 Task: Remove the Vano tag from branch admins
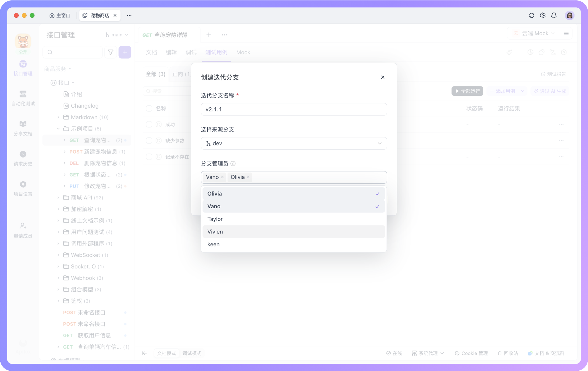222,177
